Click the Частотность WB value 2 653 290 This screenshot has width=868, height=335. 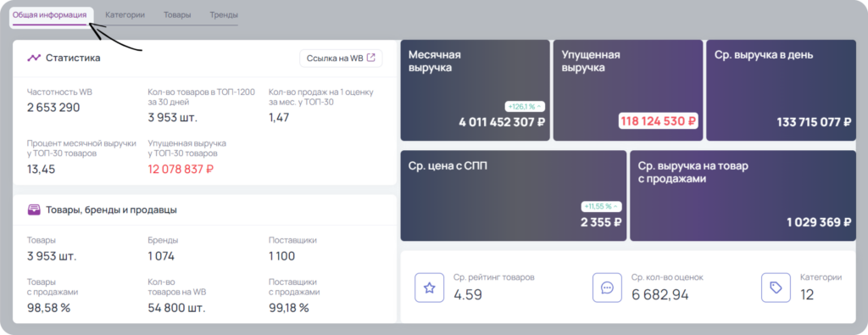pos(53,108)
